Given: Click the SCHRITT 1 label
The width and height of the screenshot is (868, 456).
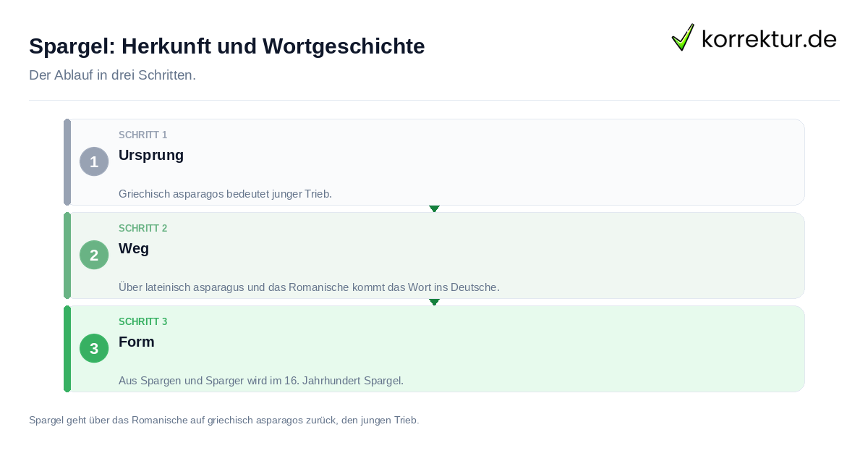Looking at the screenshot, I should [x=143, y=135].
